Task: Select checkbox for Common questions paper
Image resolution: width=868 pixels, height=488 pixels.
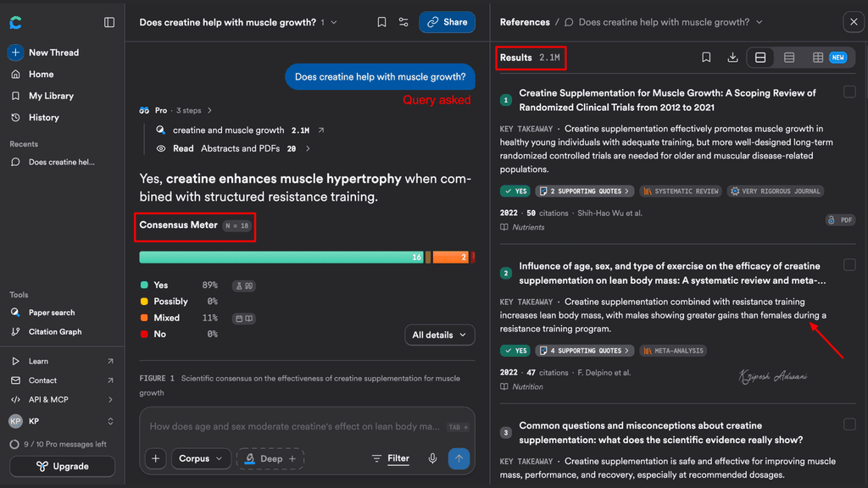Action: [x=849, y=424]
